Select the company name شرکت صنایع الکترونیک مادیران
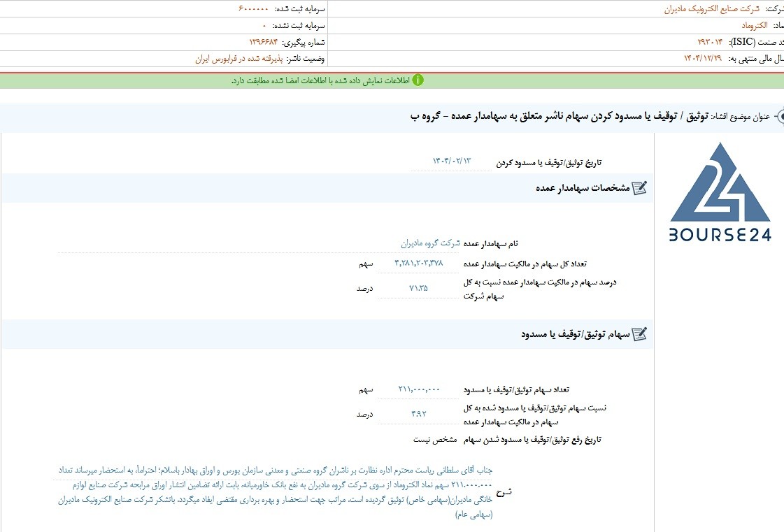Screen dimensions: 784x532 click(x=711, y=9)
